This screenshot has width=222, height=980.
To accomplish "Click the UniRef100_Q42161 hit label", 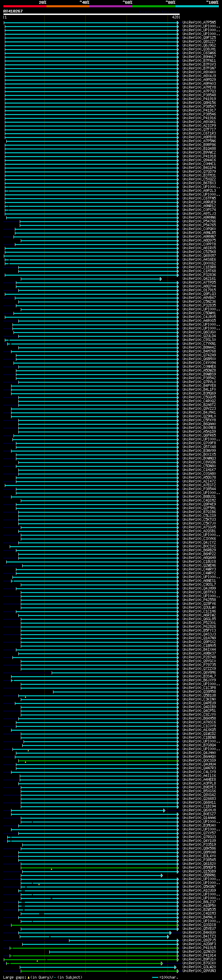I will (199, 279).
